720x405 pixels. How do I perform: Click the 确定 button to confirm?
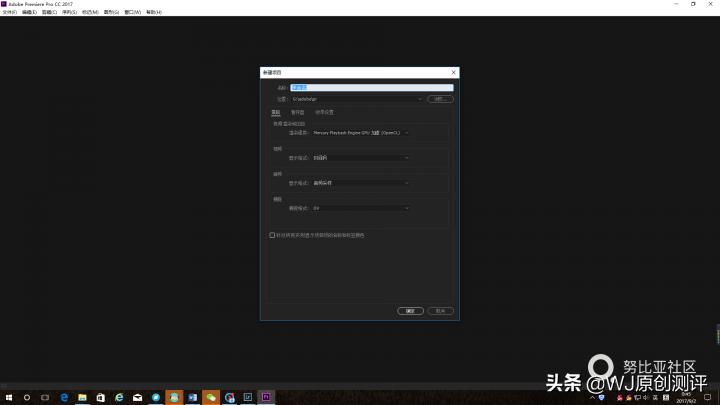tap(409, 311)
